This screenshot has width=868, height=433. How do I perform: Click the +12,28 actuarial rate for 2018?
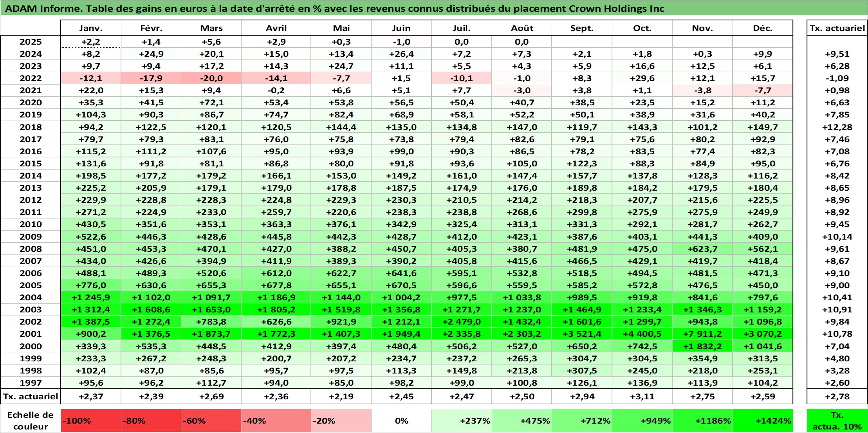click(x=837, y=127)
